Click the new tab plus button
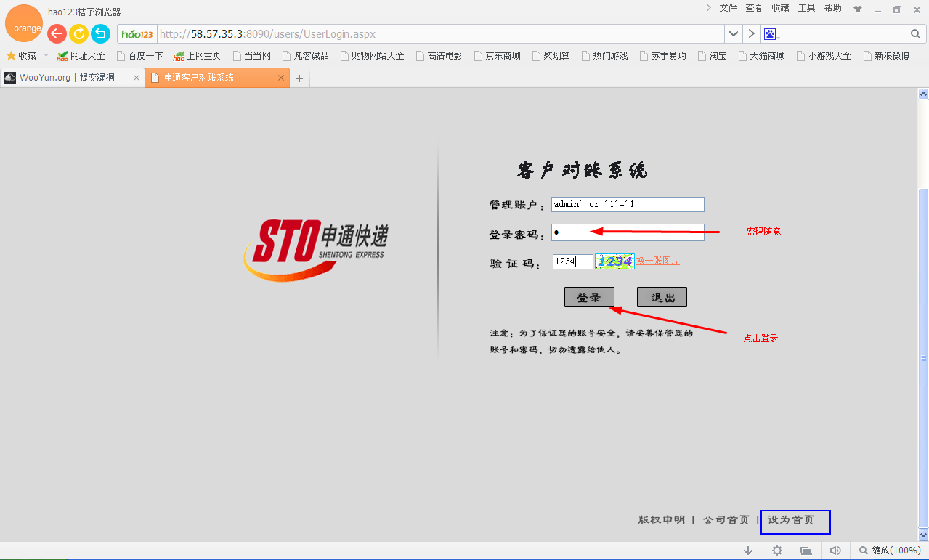 pos(299,78)
